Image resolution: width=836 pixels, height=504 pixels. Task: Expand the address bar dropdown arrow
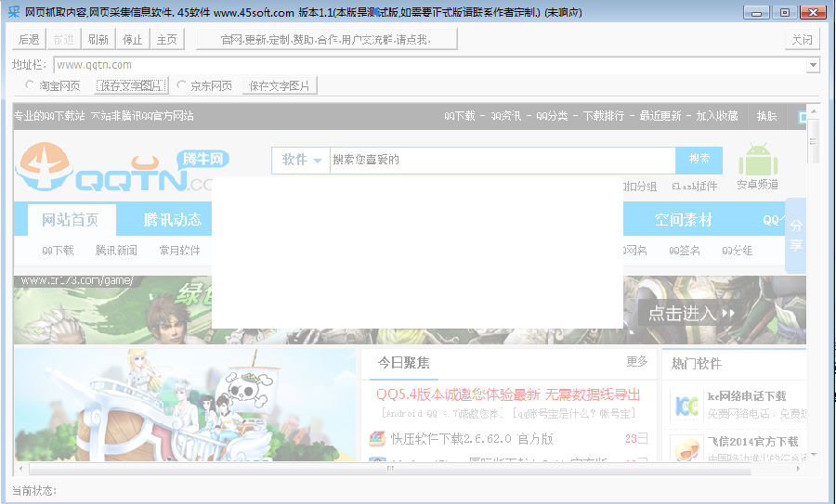(813, 65)
